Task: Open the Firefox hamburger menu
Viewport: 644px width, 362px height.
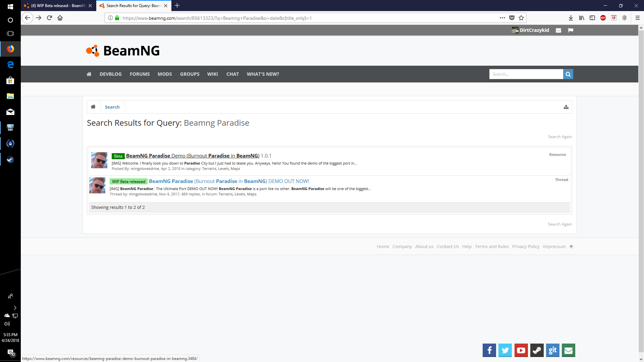Action: tap(637, 18)
